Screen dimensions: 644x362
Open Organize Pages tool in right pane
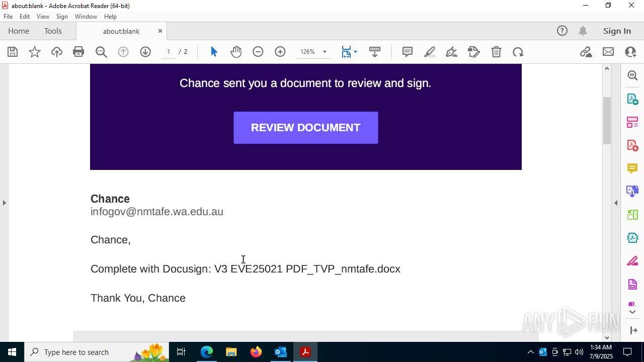pos(632,122)
